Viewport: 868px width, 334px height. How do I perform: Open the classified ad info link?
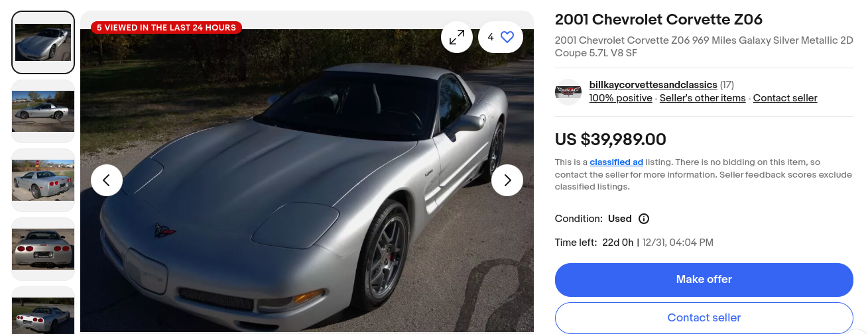click(616, 162)
